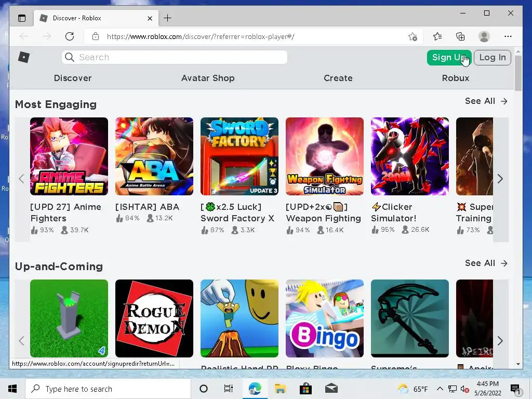532x399 pixels.
Task: Click the Cortana circle icon on taskbar
Action: [204, 389]
